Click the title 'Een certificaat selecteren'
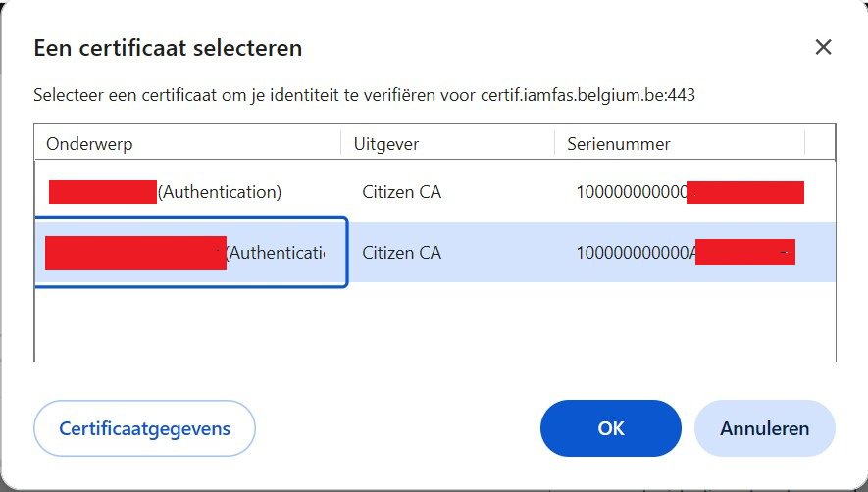This screenshot has width=868, height=492. click(x=168, y=47)
